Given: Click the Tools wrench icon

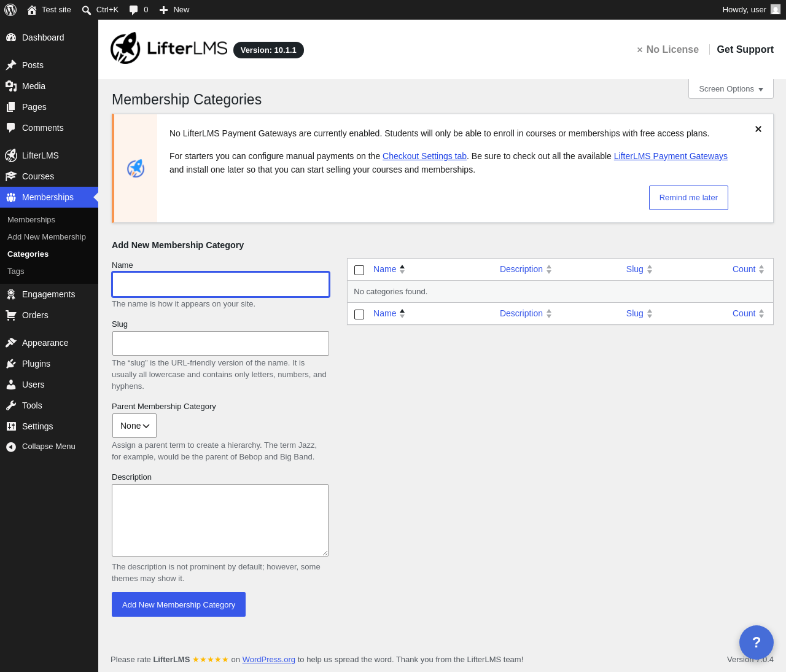Looking at the screenshot, I should pos(11,405).
